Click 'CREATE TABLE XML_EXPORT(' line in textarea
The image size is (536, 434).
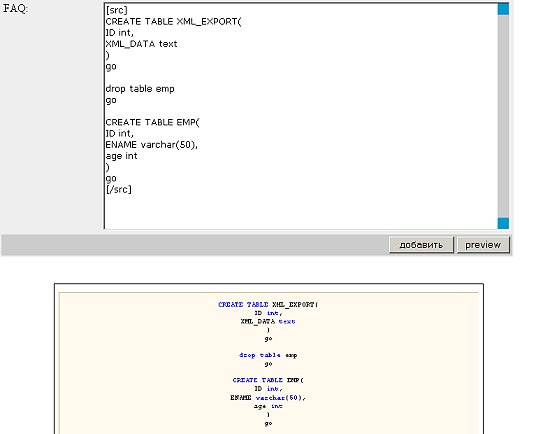coord(173,22)
